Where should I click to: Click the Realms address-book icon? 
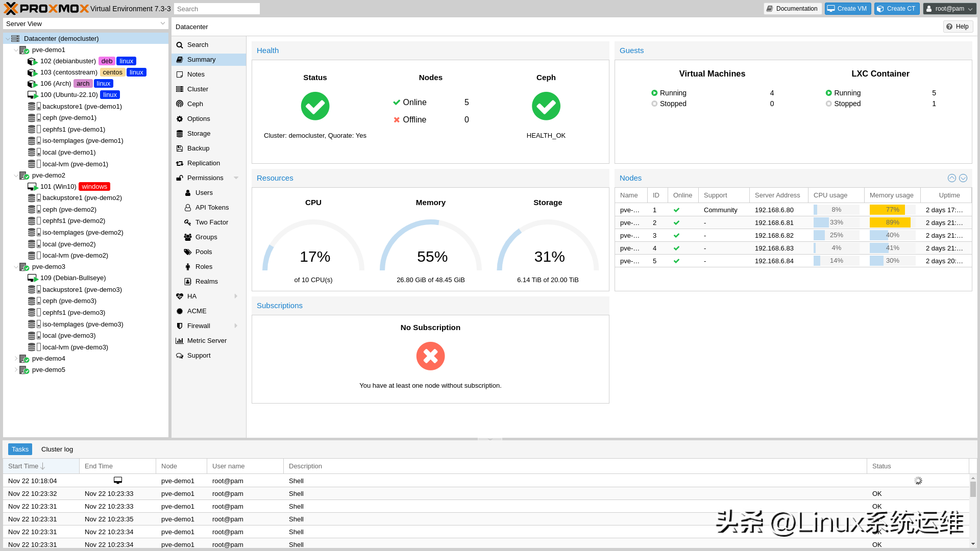(x=188, y=282)
